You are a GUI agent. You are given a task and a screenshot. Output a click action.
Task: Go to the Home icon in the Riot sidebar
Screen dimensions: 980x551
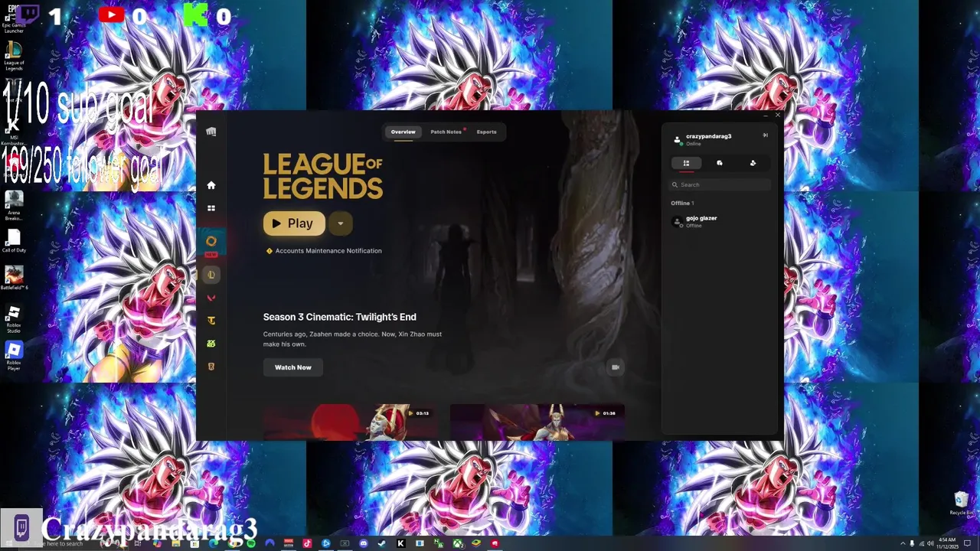click(211, 185)
